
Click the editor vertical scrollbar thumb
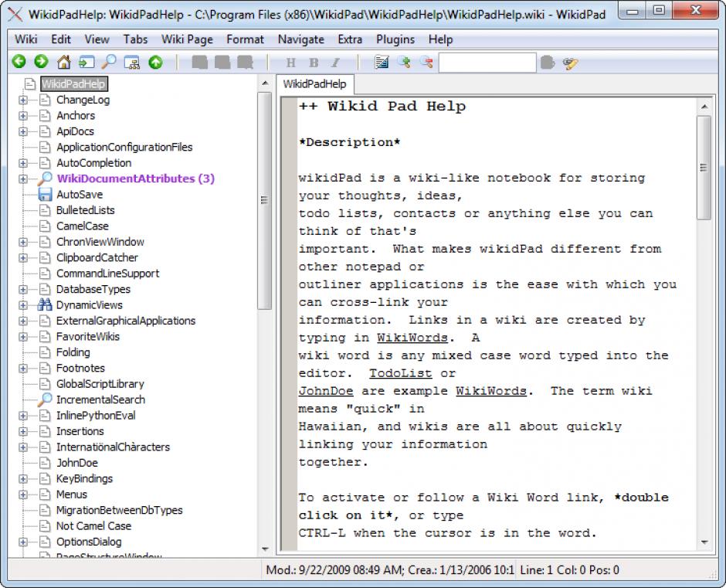coord(704,167)
